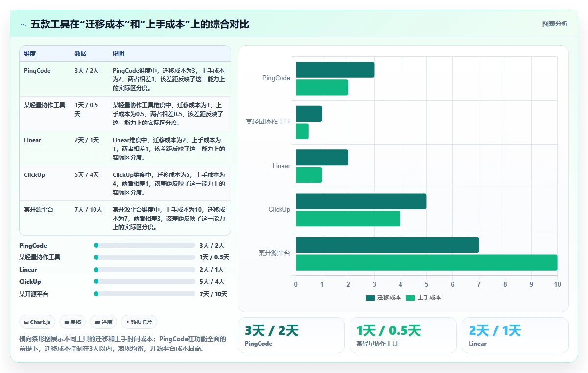Click the PingCode progress bar
This screenshot has width=588, height=373.
[x=144, y=245]
